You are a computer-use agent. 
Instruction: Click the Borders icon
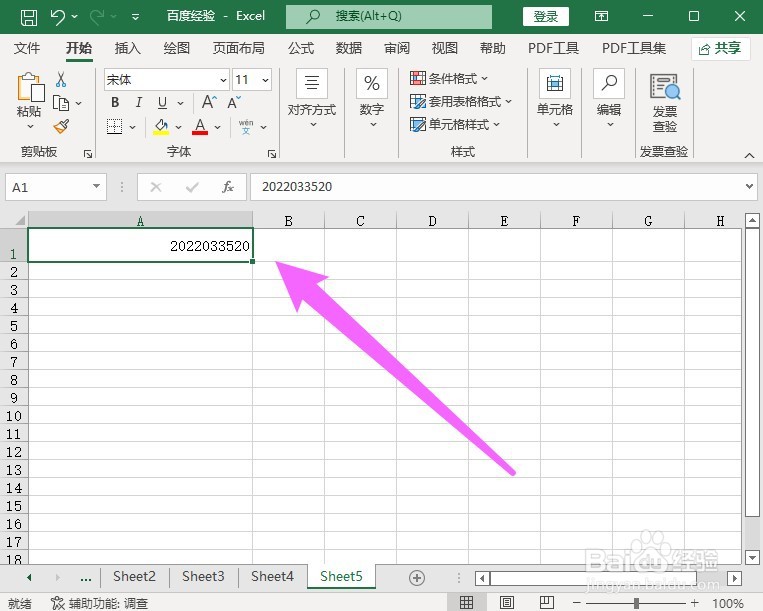pyautogui.click(x=114, y=126)
